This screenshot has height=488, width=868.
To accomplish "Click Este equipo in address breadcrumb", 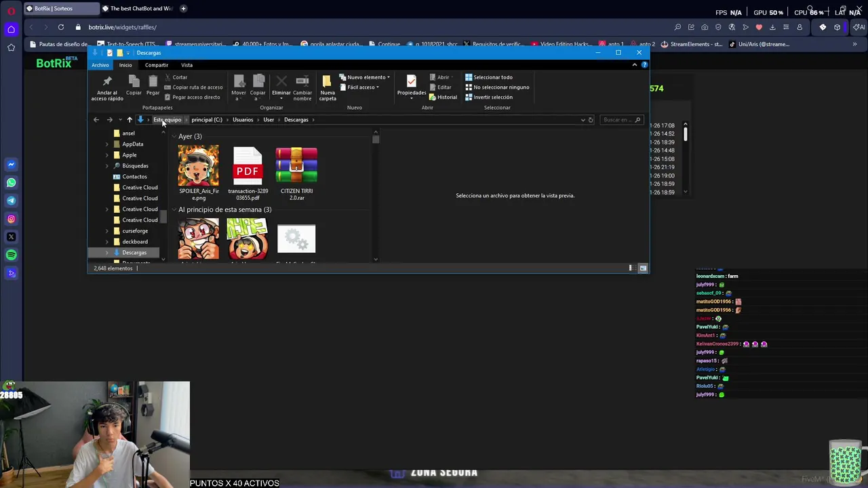I will coord(167,120).
